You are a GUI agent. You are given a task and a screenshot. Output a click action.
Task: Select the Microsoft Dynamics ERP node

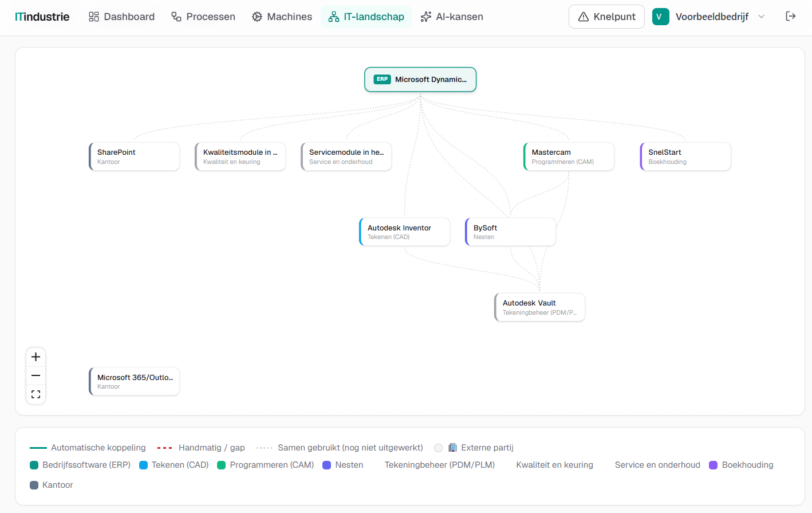point(420,80)
